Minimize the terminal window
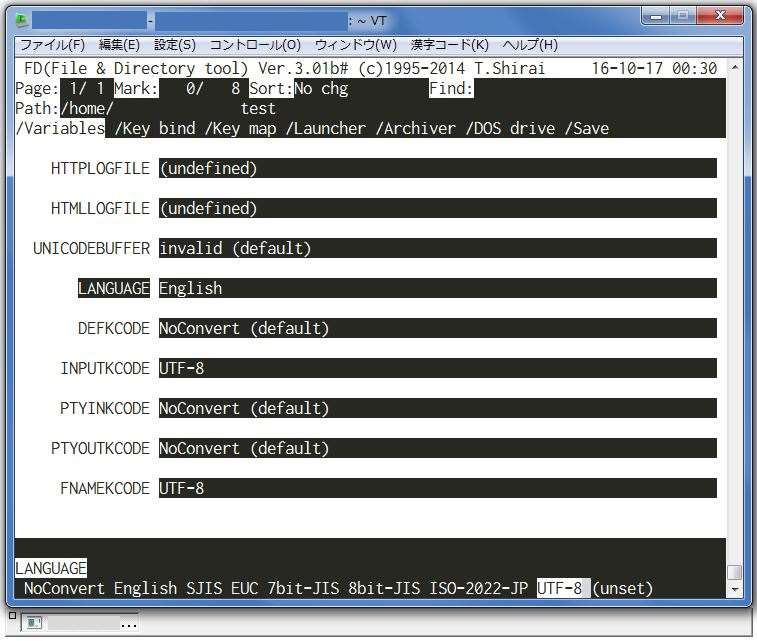757x641 pixels. coord(655,16)
